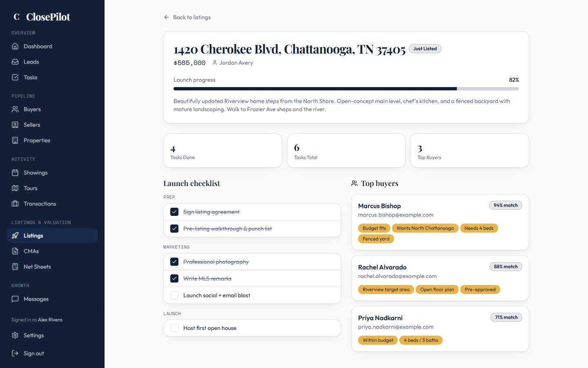Open Dashboard in sidebar
Screen dimensions: 588x368
point(52,46)
